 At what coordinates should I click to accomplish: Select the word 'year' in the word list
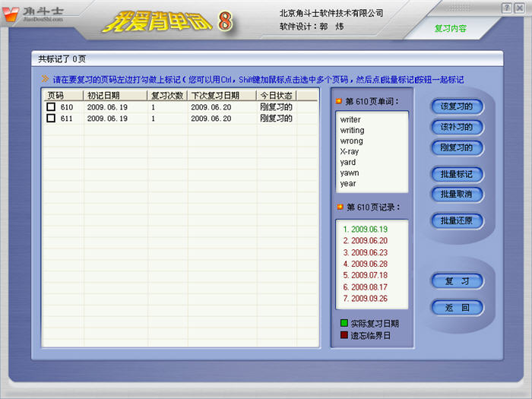tap(348, 184)
